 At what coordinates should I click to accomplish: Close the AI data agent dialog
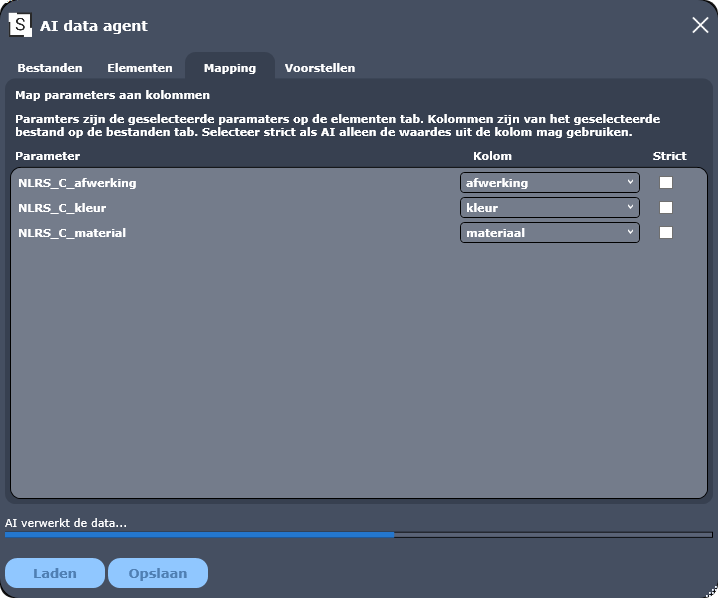pyautogui.click(x=700, y=25)
